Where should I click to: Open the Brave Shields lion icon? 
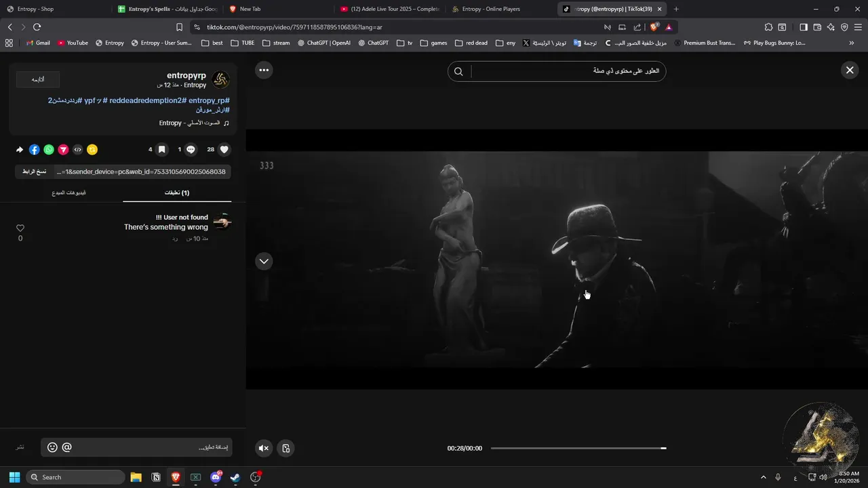coord(654,27)
